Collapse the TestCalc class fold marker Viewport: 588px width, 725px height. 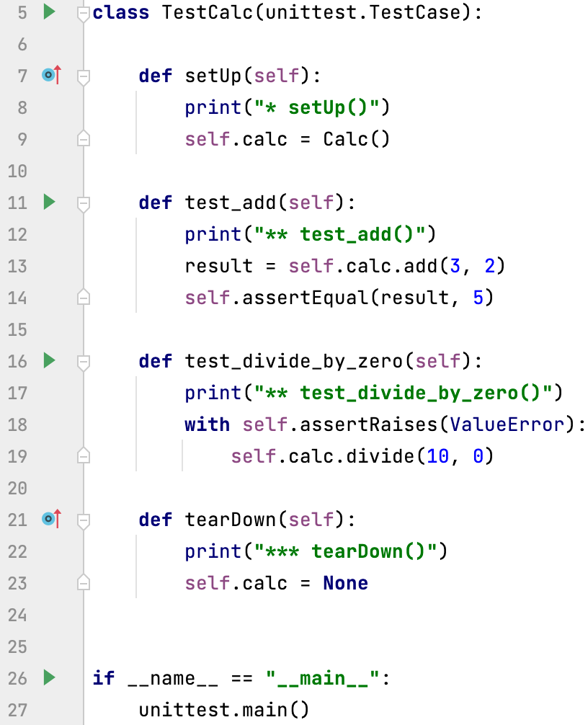(83, 14)
